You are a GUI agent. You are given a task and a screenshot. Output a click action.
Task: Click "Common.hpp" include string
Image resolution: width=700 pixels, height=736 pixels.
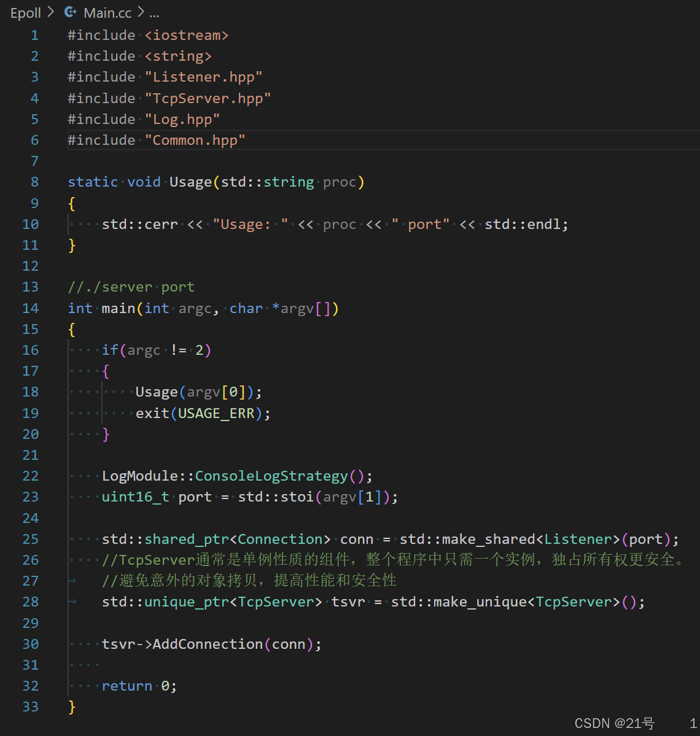tap(195, 141)
